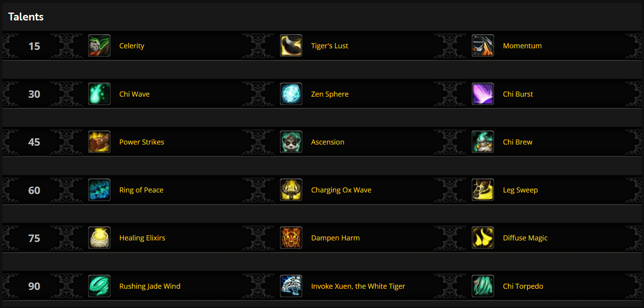The image size is (644, 308).
Task: Click the level 15 row label
Action: tap(34, 46)
